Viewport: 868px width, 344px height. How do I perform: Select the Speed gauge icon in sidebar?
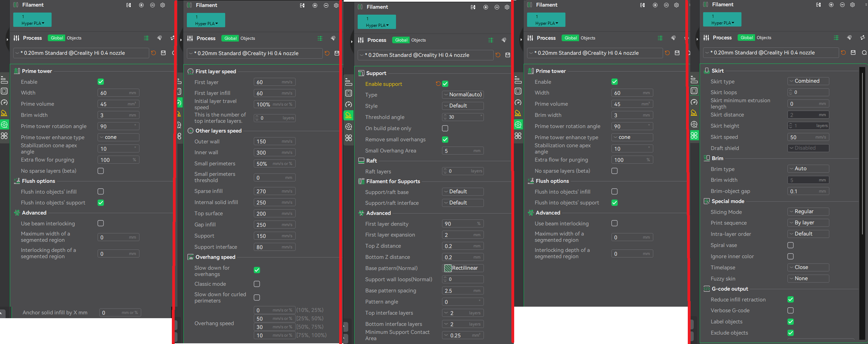pyautogui.click(x=179, y=103)
